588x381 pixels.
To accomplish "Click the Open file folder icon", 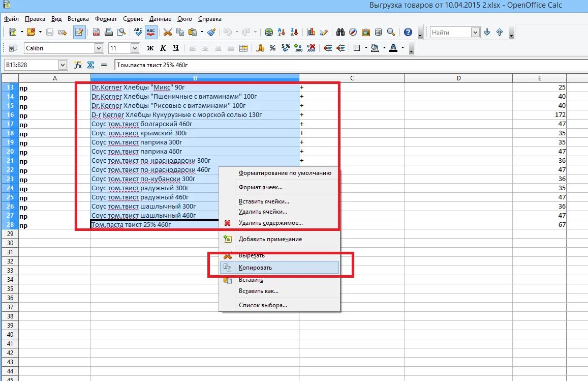I will (x=31, y=32).
